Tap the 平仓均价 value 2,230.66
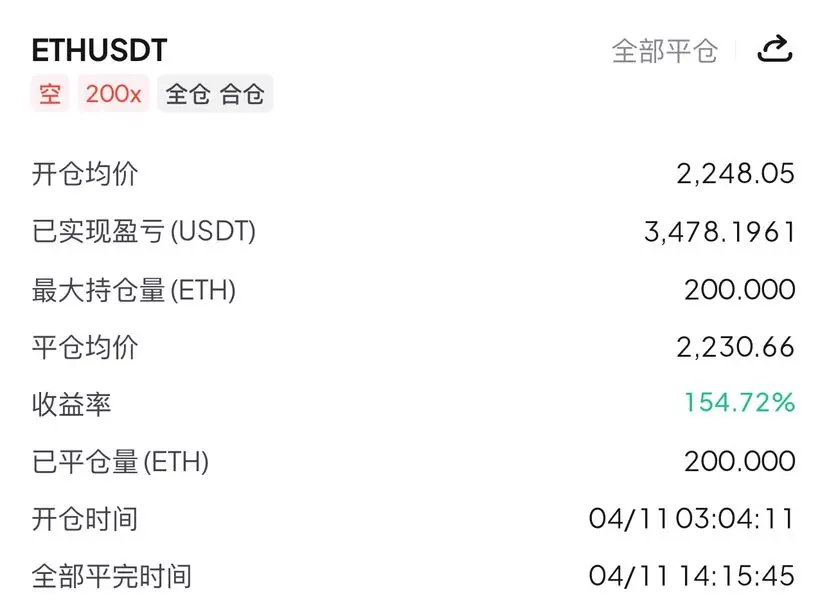Image resolution: width=829 pixels, height=610 pixels. 735,347
